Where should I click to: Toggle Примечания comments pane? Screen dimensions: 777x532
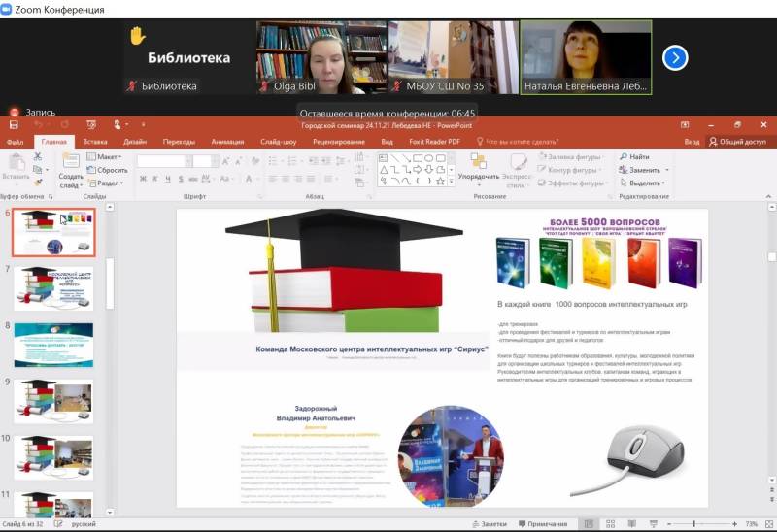pos(542,523)
